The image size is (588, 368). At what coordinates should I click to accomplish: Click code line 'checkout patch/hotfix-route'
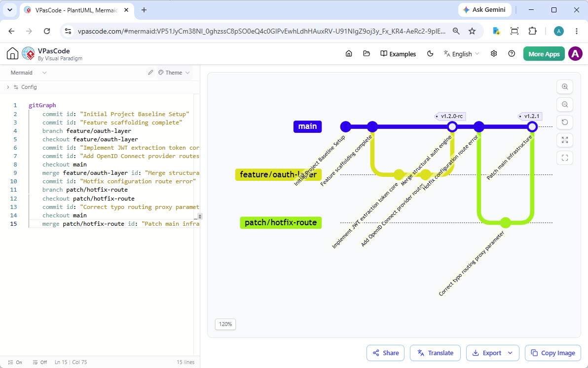88,198
